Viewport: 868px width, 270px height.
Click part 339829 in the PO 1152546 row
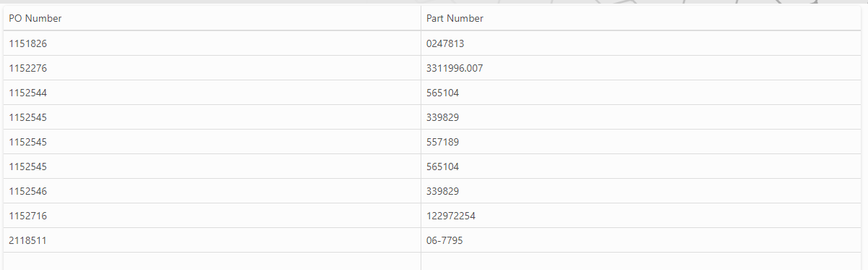coord(442,191)
